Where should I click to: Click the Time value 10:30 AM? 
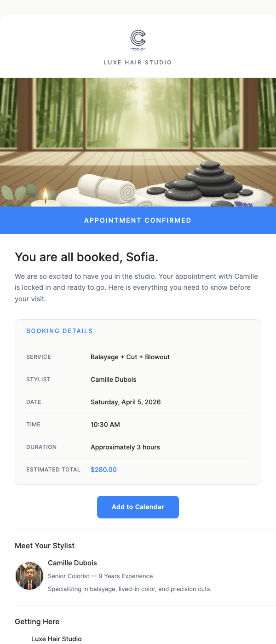[105, 424]
